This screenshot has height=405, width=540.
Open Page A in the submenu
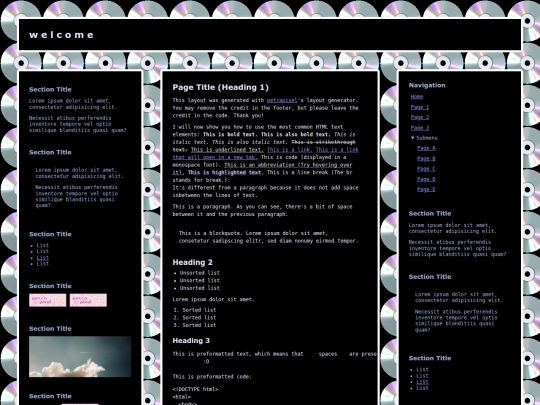coord(426,148)
